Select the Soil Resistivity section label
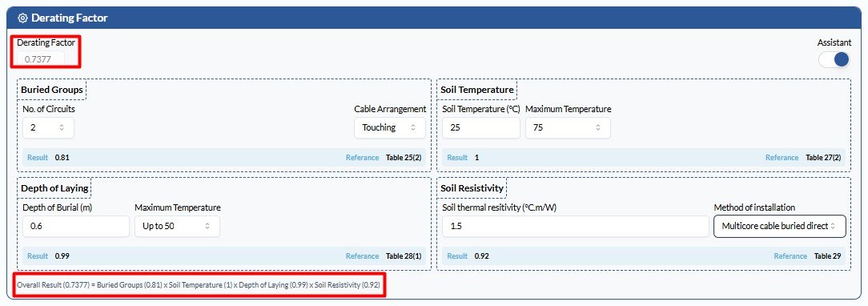Viewport: 868px width, 306px height. point(472,188)
